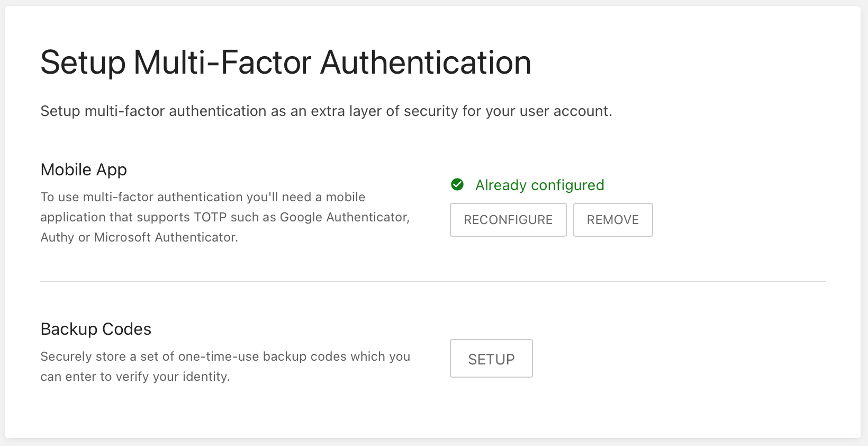Open Backup Codes SETUP
Screen dimensions: 868x446
(x=491, y=359)
